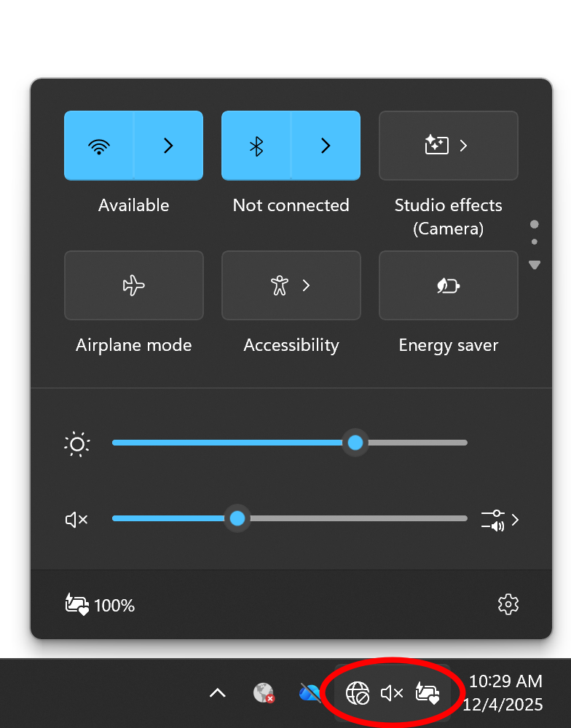This screenshot has width=571, height=728.
Task: Expand the Bluetooth devices chevron
Action: [326, 146]
